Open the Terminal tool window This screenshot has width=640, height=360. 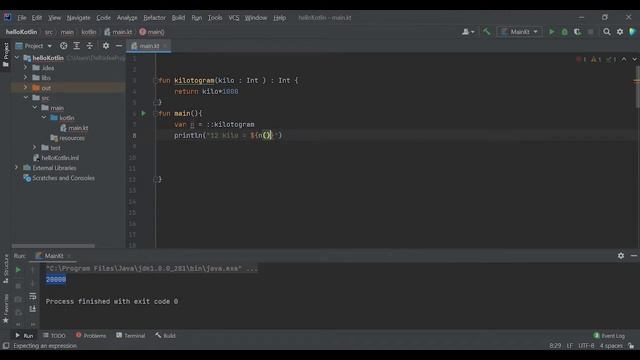click(131, 336)
